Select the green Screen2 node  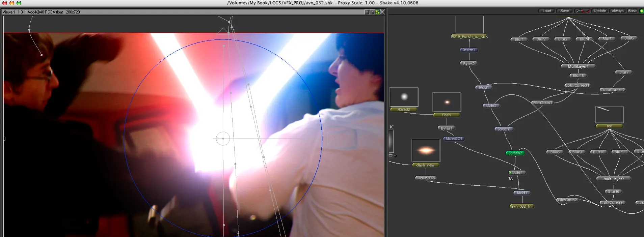click(515, 153)
